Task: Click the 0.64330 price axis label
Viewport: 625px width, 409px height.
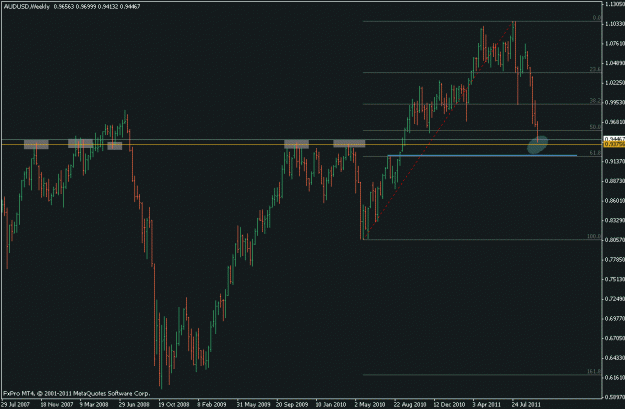Action: tap(615, 358)
